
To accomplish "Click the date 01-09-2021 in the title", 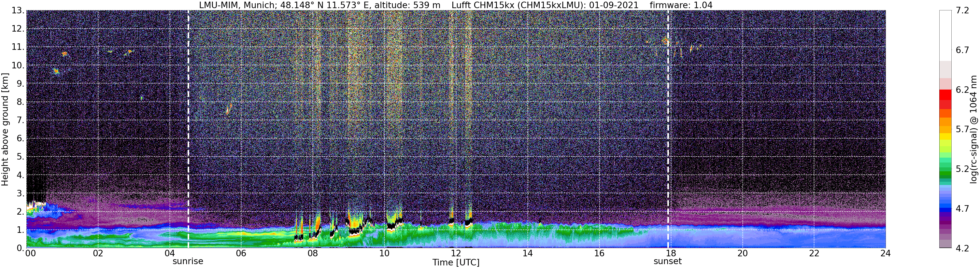I will point(613,5).
